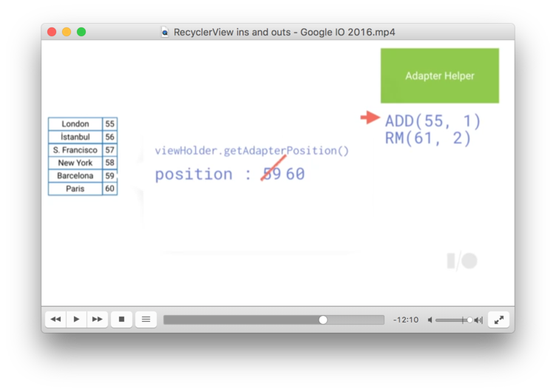Click the New York row in the video table
The image size is (556, 392).
point(83,163)
